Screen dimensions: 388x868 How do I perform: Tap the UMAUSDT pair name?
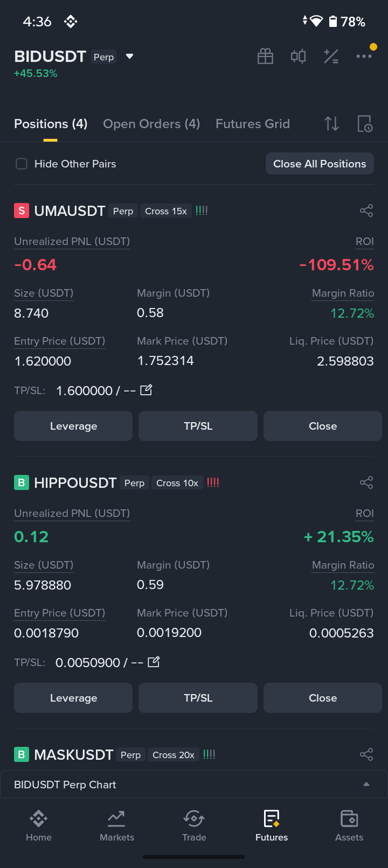tap(70, 211)
